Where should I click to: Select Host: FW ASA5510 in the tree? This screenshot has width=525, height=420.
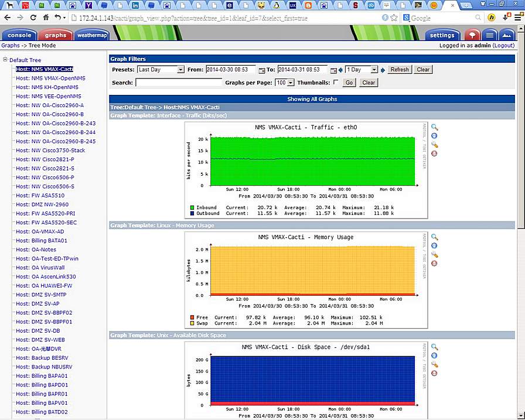(x=40, y=196)
